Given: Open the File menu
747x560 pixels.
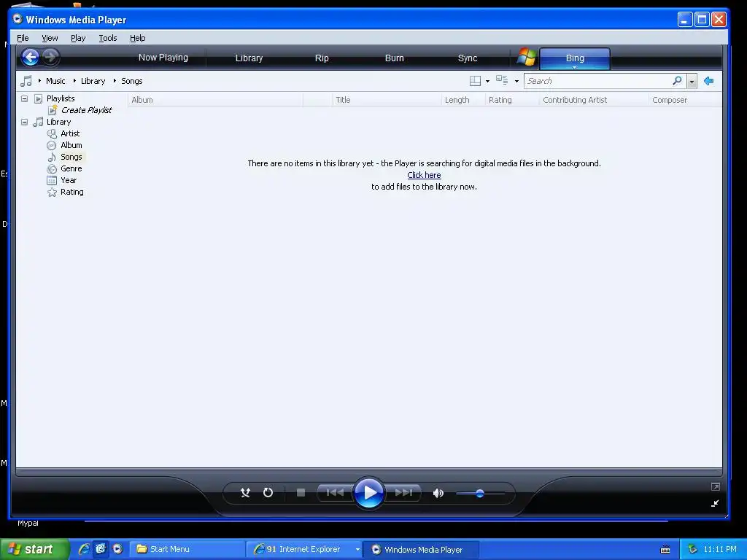Looking at the screenshot, I should click(23, 38).
